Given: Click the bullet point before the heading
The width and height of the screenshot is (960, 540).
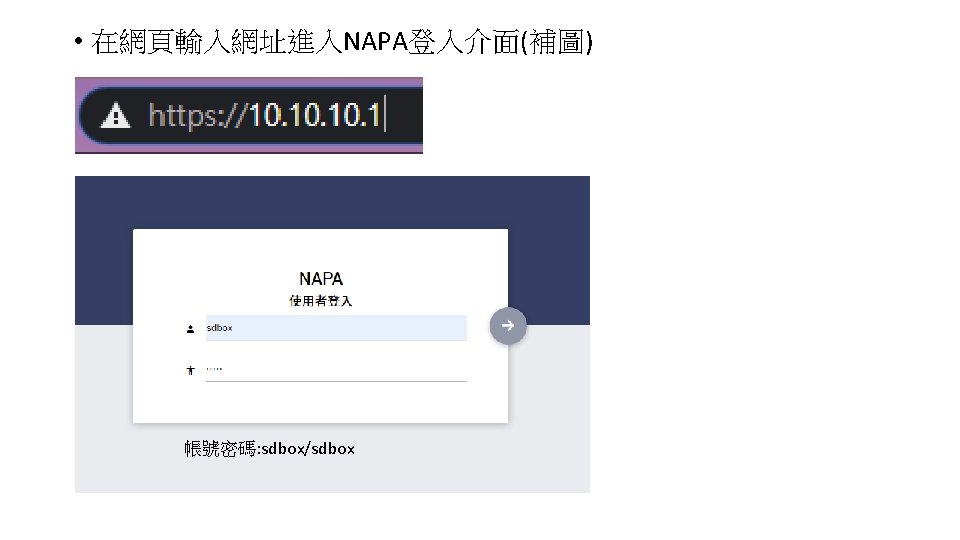Looking at the screenshot, I should [x=78, y=42].
